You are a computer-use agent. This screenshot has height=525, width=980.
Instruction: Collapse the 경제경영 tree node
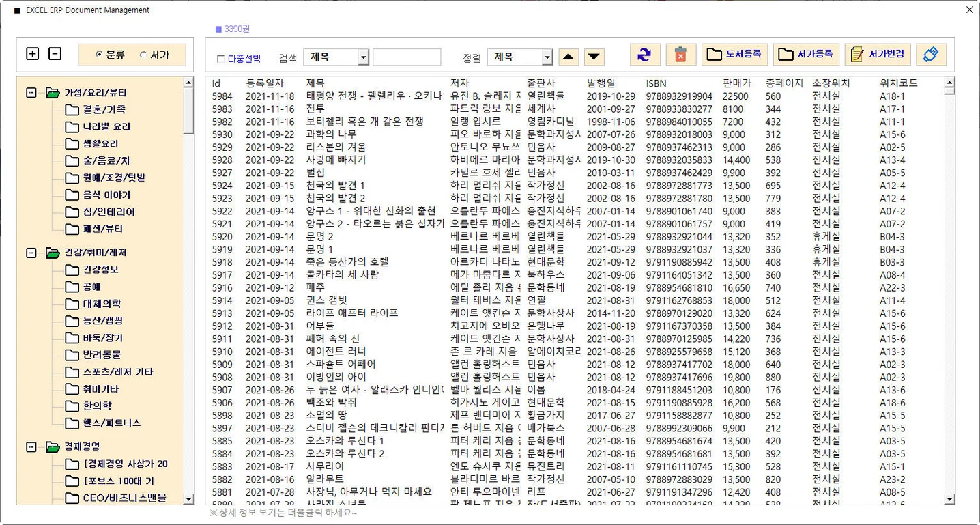(31, 447)
